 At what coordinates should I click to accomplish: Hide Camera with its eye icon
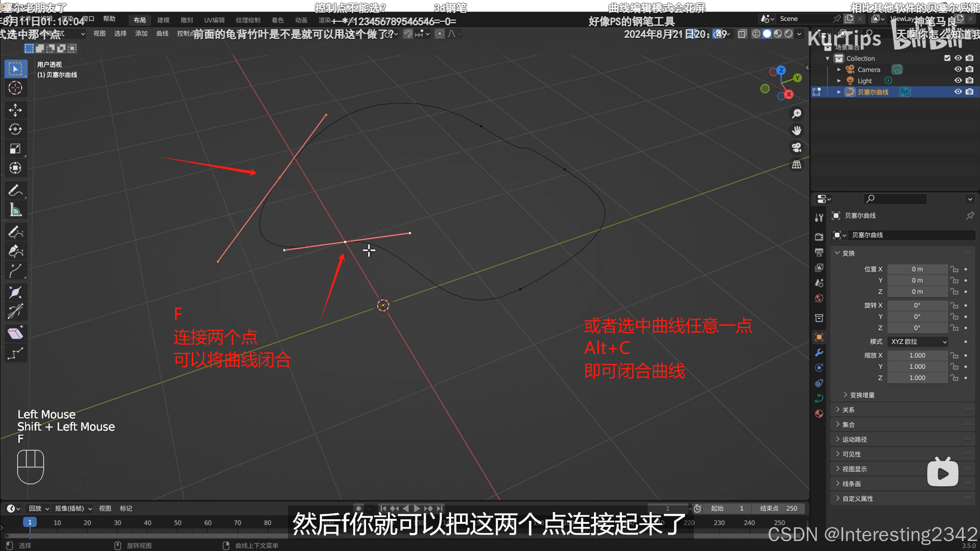(958, 69)
